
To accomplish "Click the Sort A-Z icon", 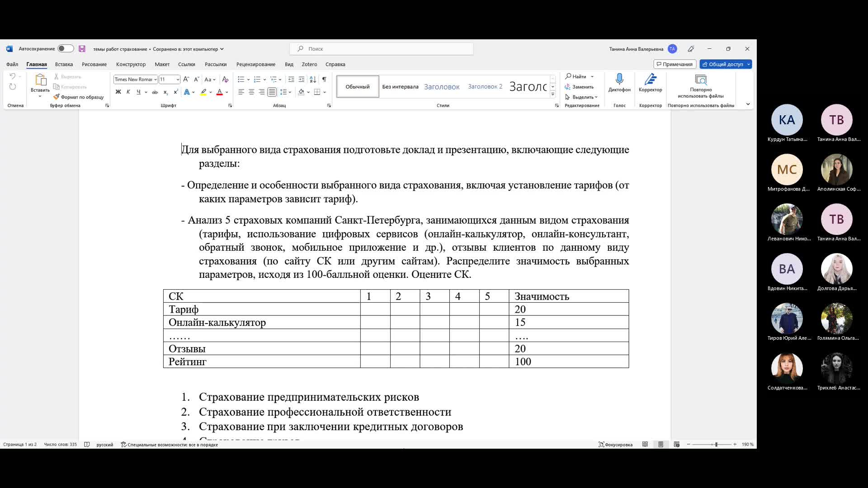I will pos(313,80).
